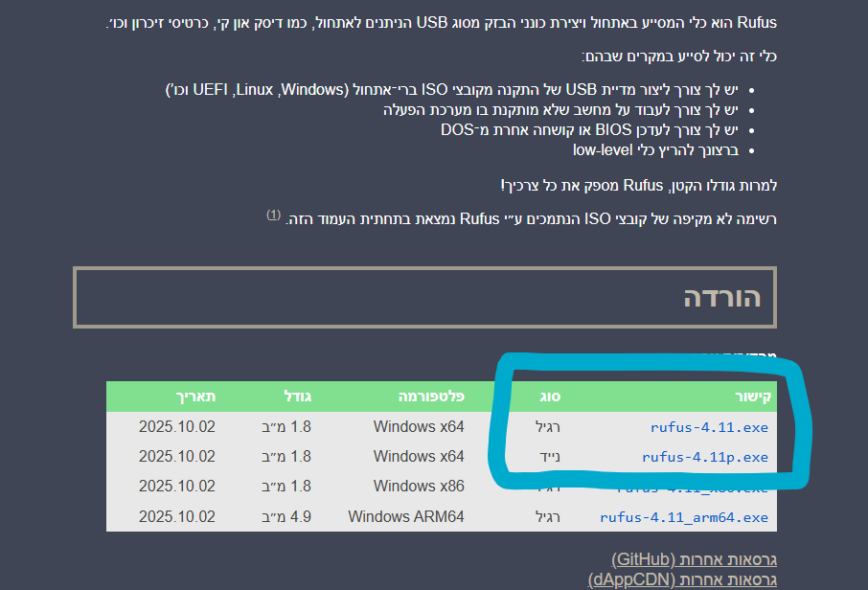This screenshot has height=590, width=868.
Task: Click the סוג column header
Action: pyautogui.click(x=549, y=397)
